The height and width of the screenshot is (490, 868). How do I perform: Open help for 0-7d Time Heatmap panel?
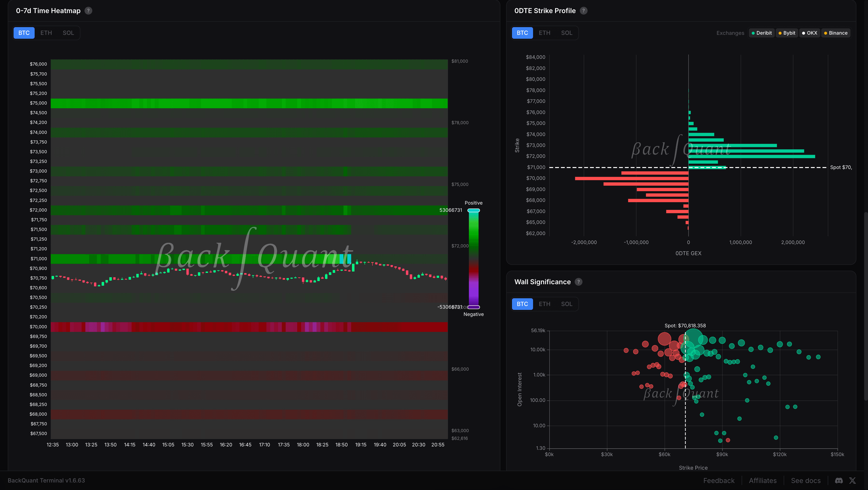tap(88, 10)
